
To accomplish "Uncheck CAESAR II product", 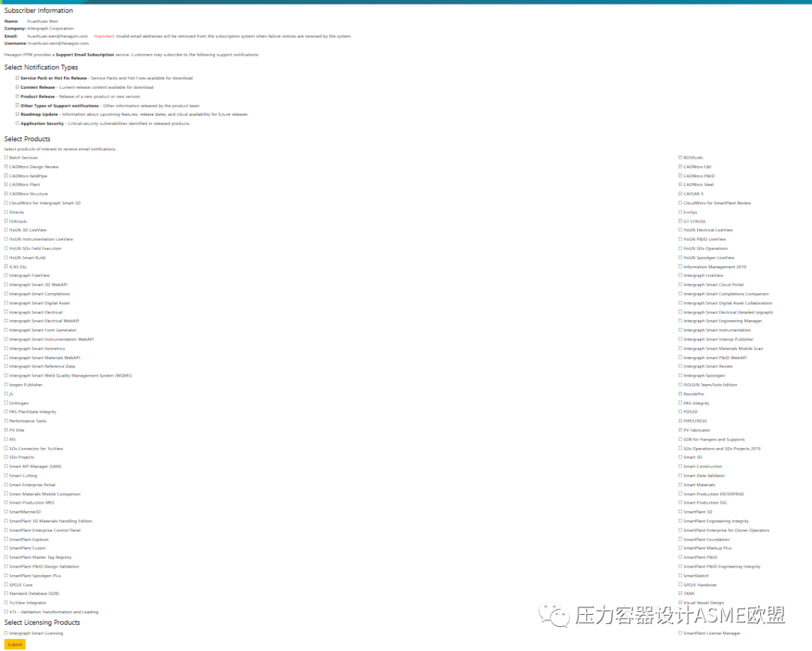I will coord(680,194).
